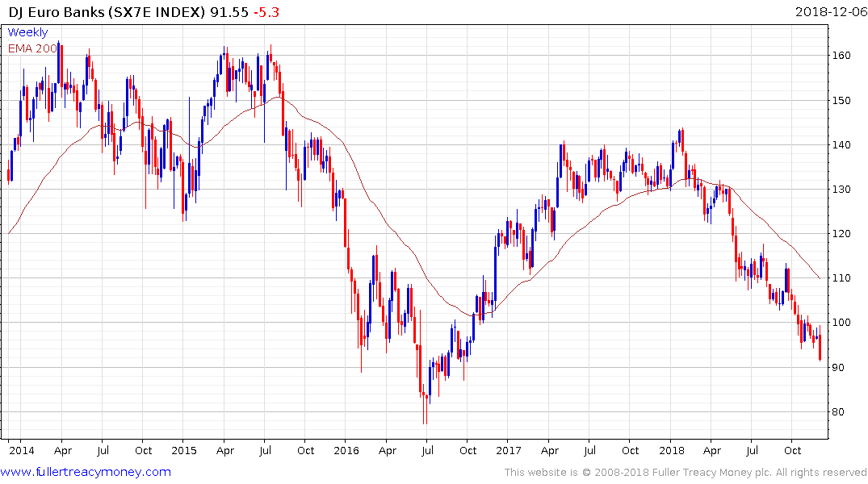The width and height of the screenshot is (868, 484).
Task: Click the '2015' x-axis label
Action: click(184, 450)
